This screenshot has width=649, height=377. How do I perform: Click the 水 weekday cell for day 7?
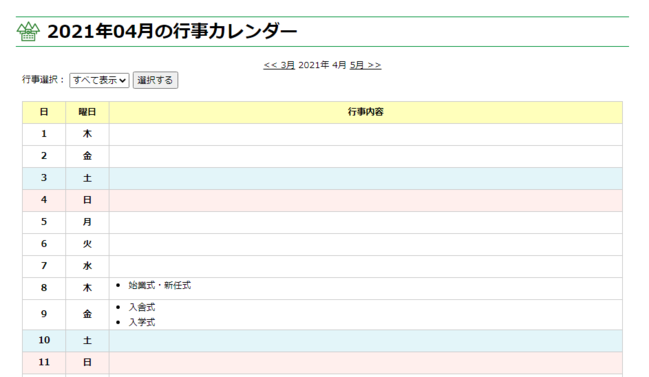87,266
